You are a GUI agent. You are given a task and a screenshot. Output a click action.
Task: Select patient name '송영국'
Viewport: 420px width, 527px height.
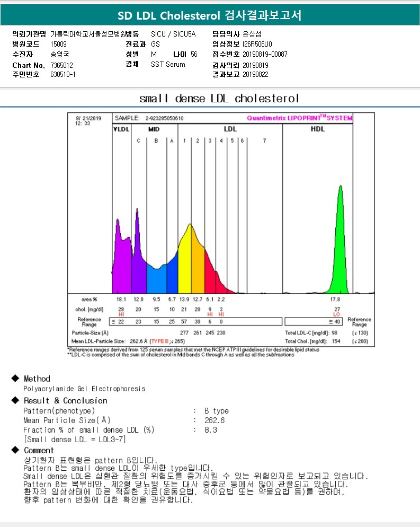coord(60,54)
